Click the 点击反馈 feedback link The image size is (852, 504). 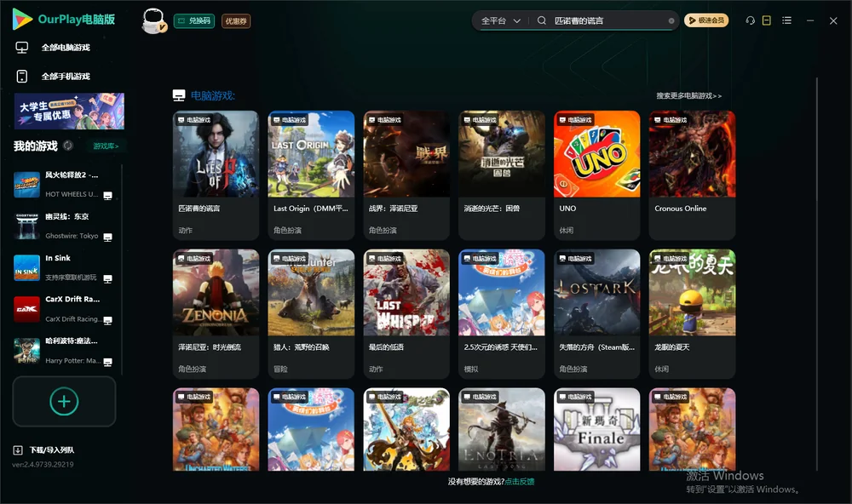pos(520,481)
